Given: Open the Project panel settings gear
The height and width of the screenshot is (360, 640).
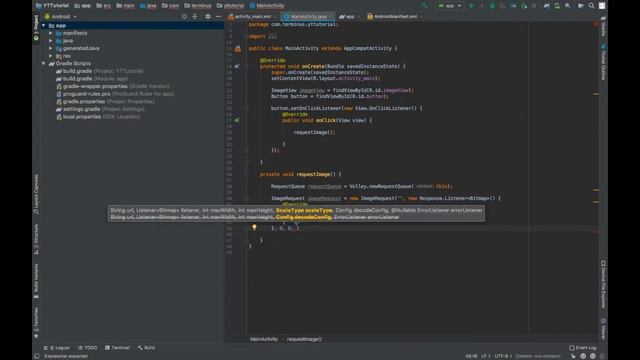Looking at the screenshot, I should (x=208, y=17).
